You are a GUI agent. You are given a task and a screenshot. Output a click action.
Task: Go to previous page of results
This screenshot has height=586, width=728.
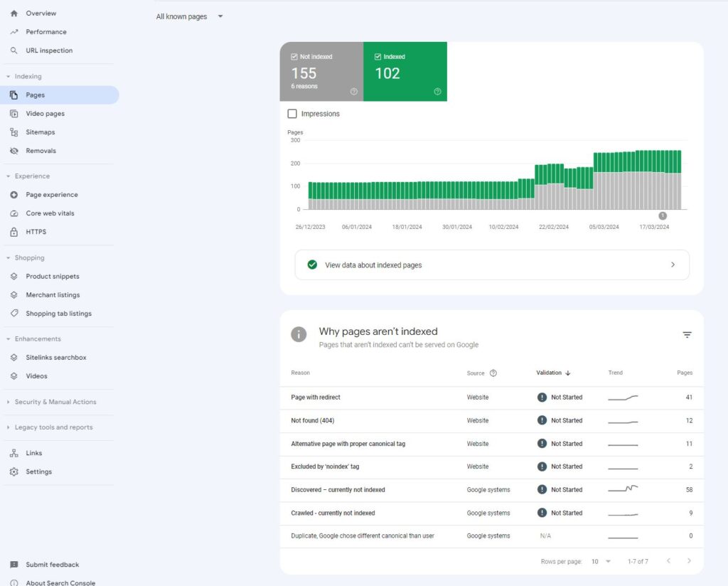pyautogui.click(x=668, y=561)
